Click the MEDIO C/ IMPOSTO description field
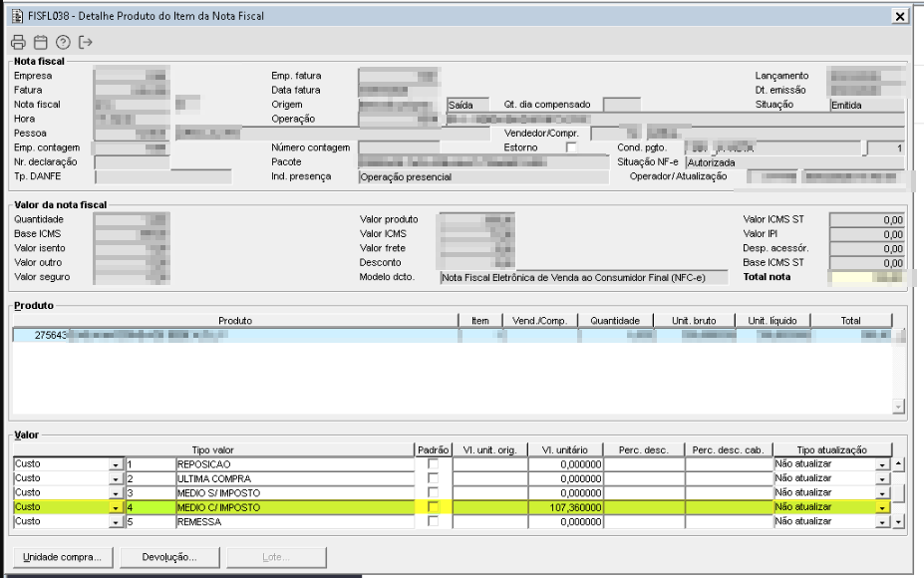 click(x=295, y=507)
